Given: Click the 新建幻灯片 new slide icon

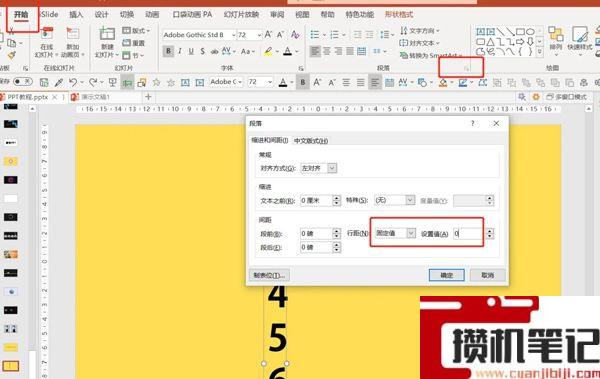Looking at the screenshot, I should (107, 34).
